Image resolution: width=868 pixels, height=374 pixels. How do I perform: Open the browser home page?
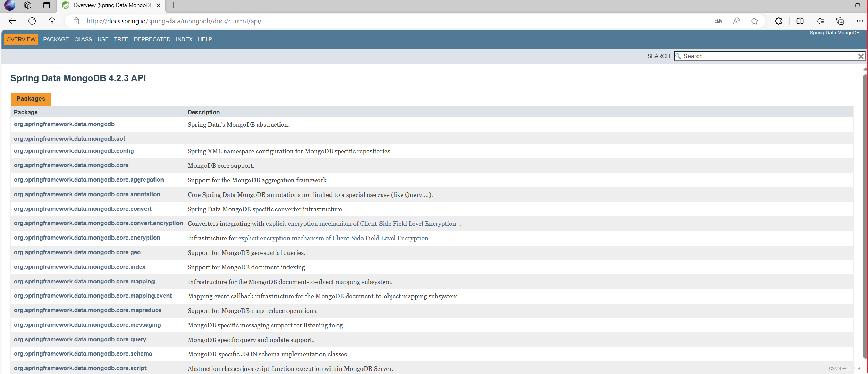click(52, 21)
